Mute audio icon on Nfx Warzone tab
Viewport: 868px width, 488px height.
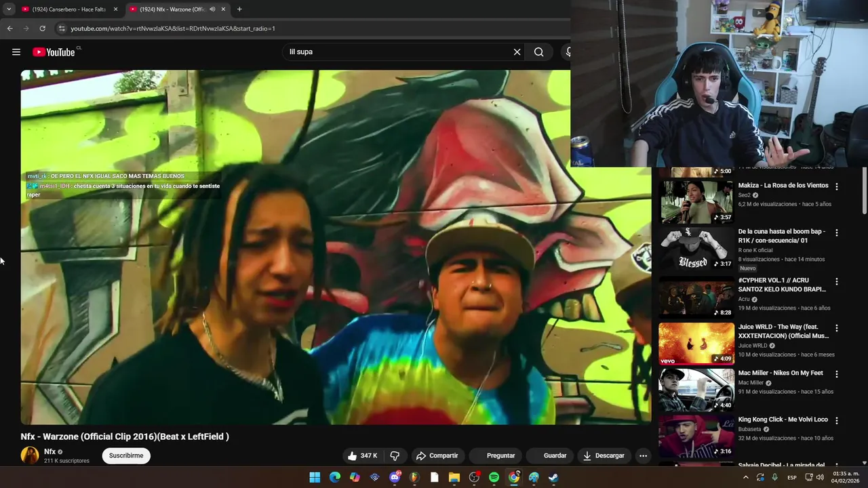click(x=212, y=9)
